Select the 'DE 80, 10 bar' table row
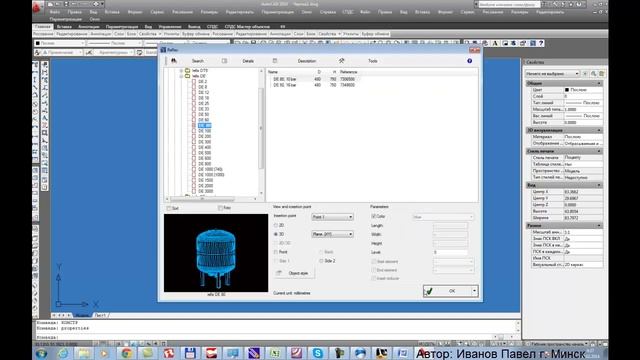The image size is (640, 360). tap(314, 79)
